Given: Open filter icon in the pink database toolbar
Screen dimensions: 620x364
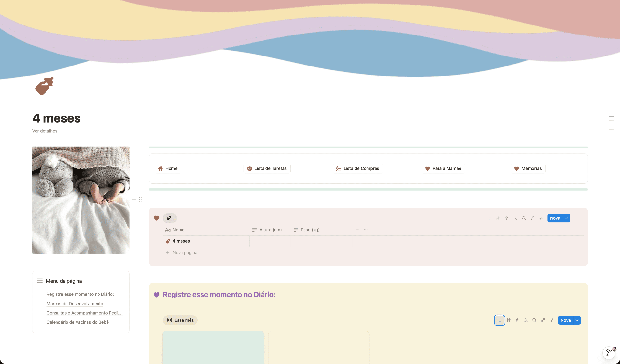Looking at the screenshot, I should (489, 218).
